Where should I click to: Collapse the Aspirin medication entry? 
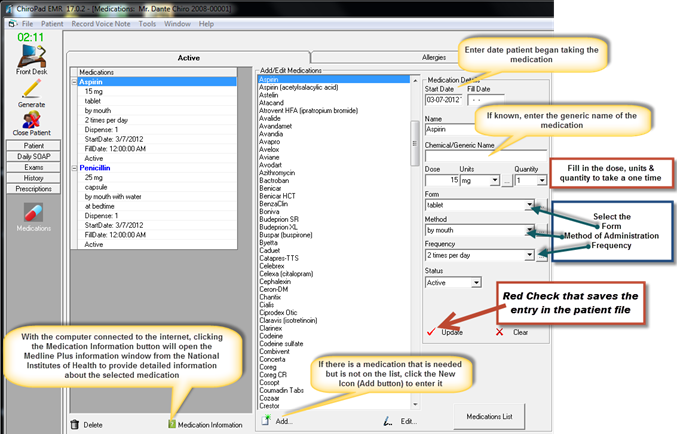point(74,82)
